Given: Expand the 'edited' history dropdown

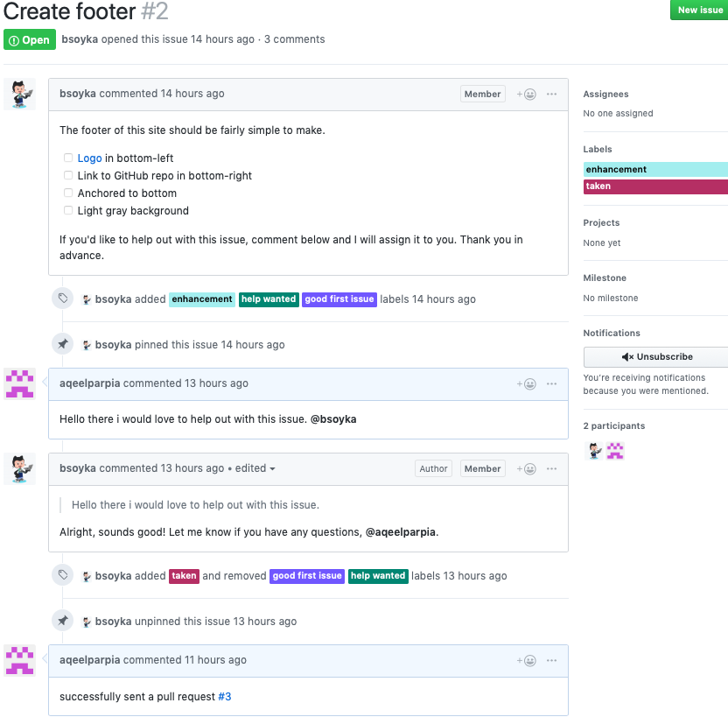Looking at the screenshot, I should coord(255,468).
